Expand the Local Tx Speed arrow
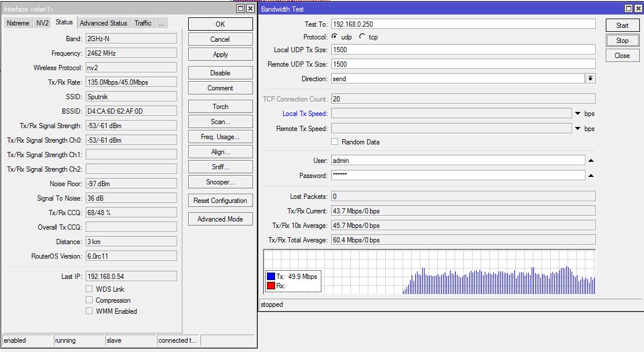This screenshot has height=352, width=644. point(577,114)
